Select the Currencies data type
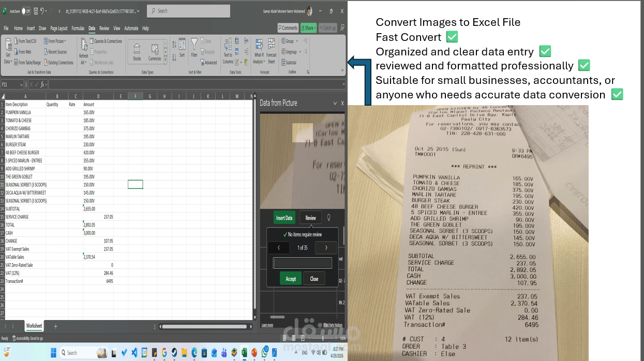The image size is (644, 361). (x=155, y=52)
